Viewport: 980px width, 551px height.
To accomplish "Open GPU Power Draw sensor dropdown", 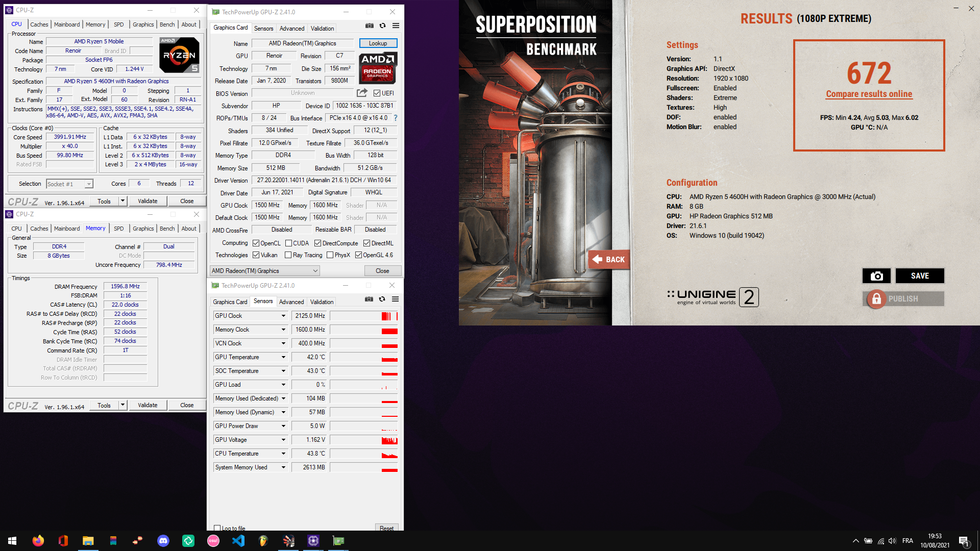I will click(x=283, y=426).
